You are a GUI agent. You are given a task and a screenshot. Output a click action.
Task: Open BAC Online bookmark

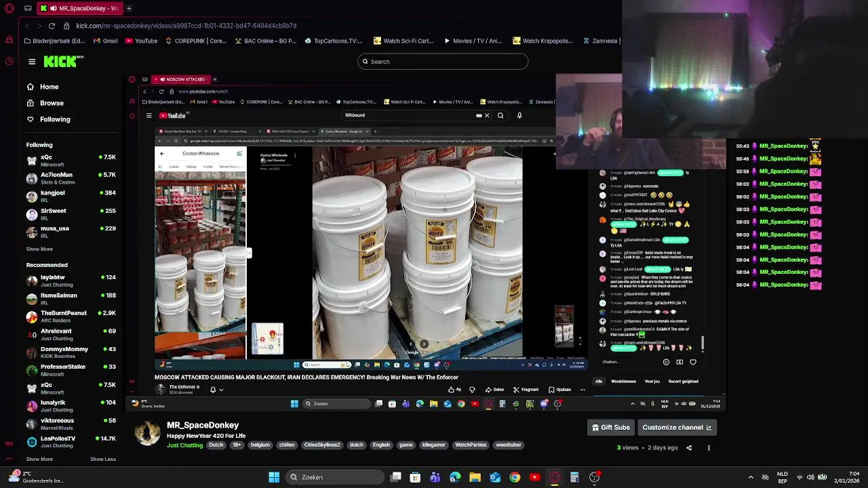(x=265, y=41)
